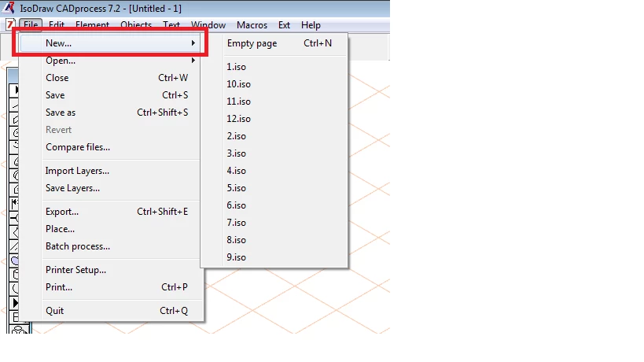Screen dimensions: 644x362
Task: Pick template 10.iso
Action: click(274, 84)
